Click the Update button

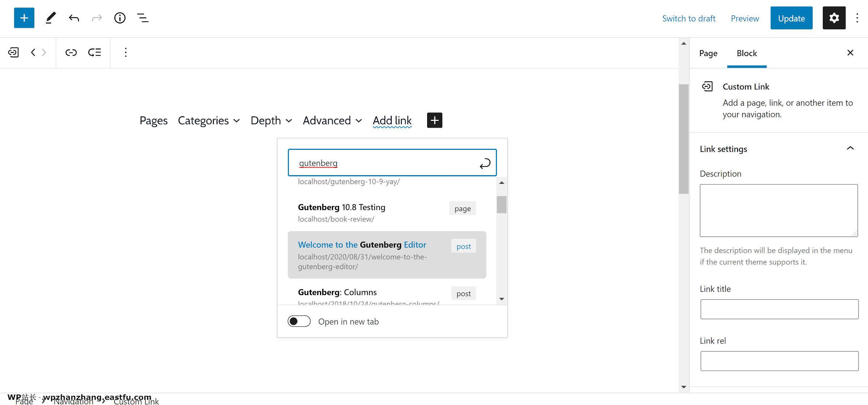pyautogui.click(x=791, y=18)
